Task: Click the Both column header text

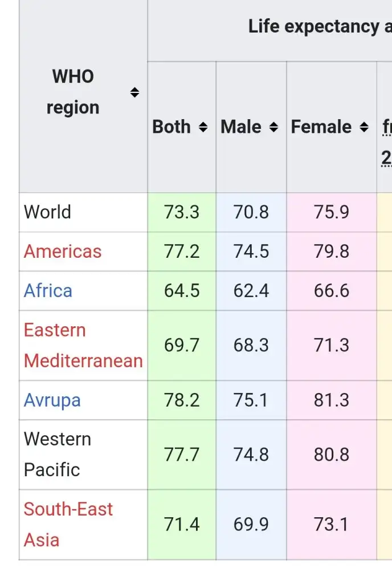Action: pos(173,127)
